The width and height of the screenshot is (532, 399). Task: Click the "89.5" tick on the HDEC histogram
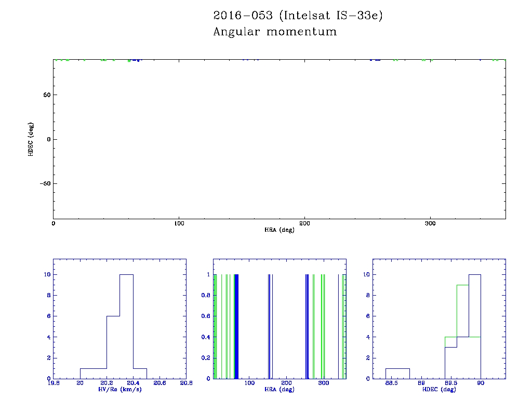(x=451, y=383)
